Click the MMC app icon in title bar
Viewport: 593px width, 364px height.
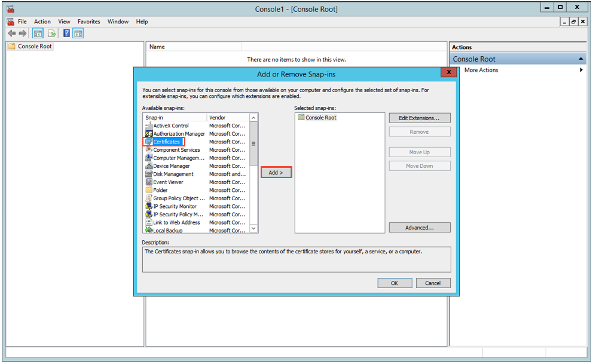click(10, 9)
